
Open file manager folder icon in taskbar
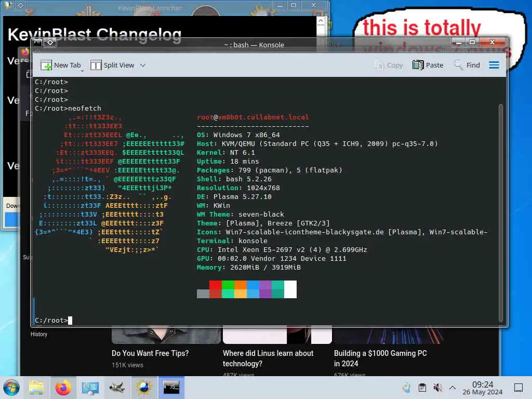pos(36,388)
